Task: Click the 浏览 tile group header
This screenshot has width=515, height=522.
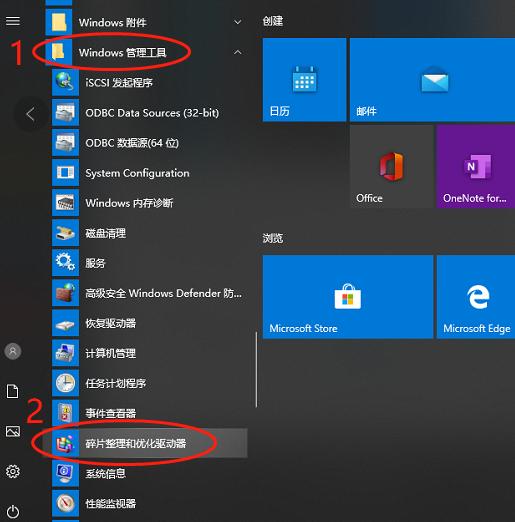Action: tap(273, 238)
